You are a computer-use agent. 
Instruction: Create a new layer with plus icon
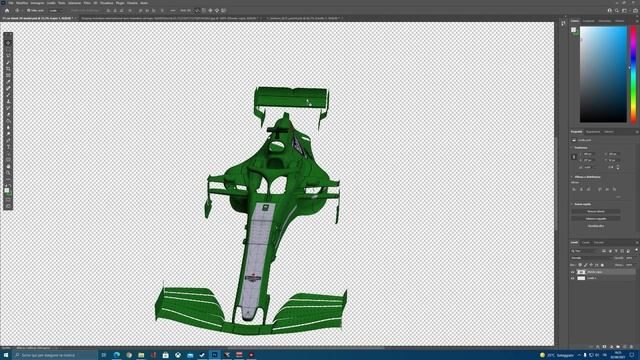coord(624,347)
